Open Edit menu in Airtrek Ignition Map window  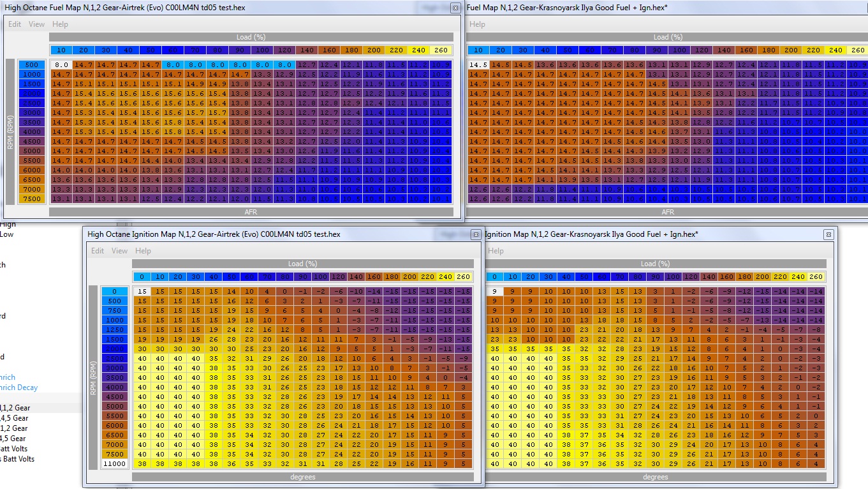pos(98,251)
